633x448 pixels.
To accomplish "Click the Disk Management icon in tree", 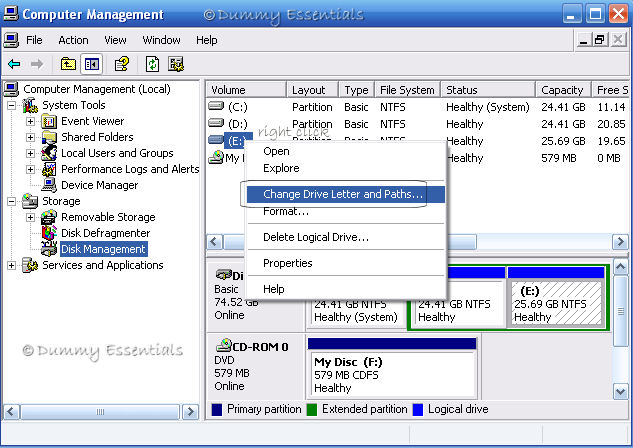I will [x=49, y=249].
